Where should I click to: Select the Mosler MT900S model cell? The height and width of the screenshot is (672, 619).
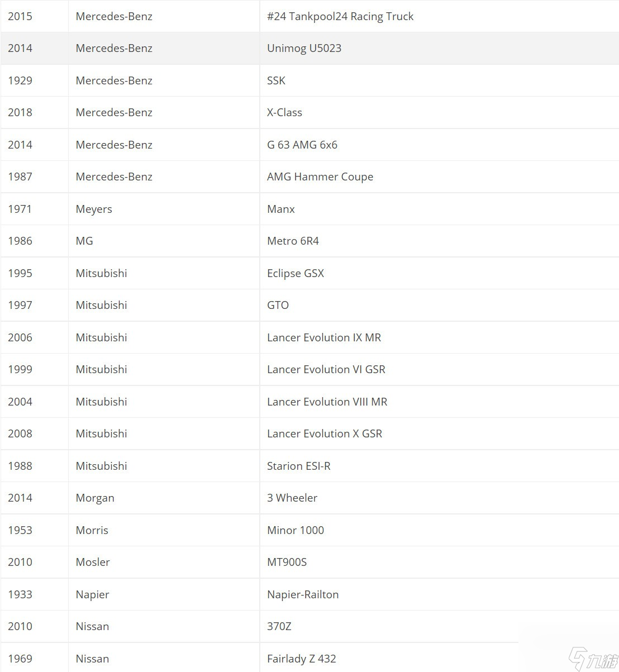click(x=439, y=562)
